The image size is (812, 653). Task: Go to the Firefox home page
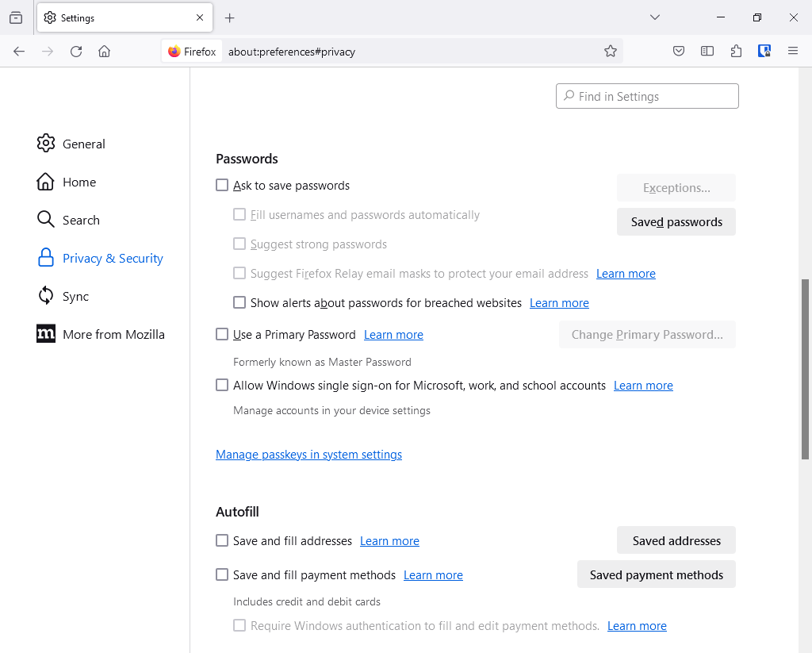pyautogui.click(x=104, y=52)
